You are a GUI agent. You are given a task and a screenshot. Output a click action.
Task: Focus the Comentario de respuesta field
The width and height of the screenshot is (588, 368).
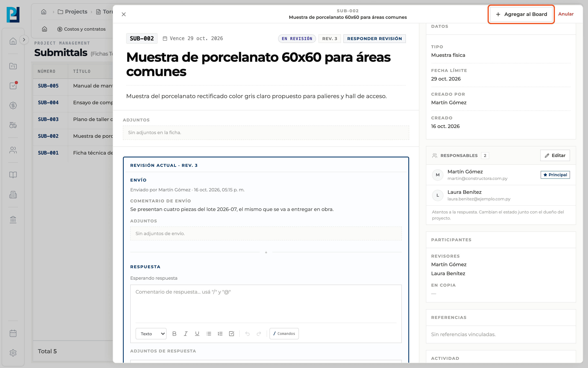(266, 304)
